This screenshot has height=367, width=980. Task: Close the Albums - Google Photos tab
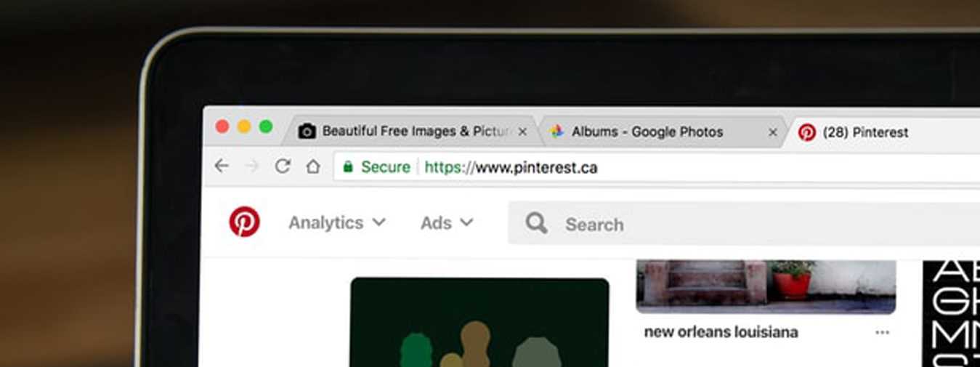pos(773,132)
